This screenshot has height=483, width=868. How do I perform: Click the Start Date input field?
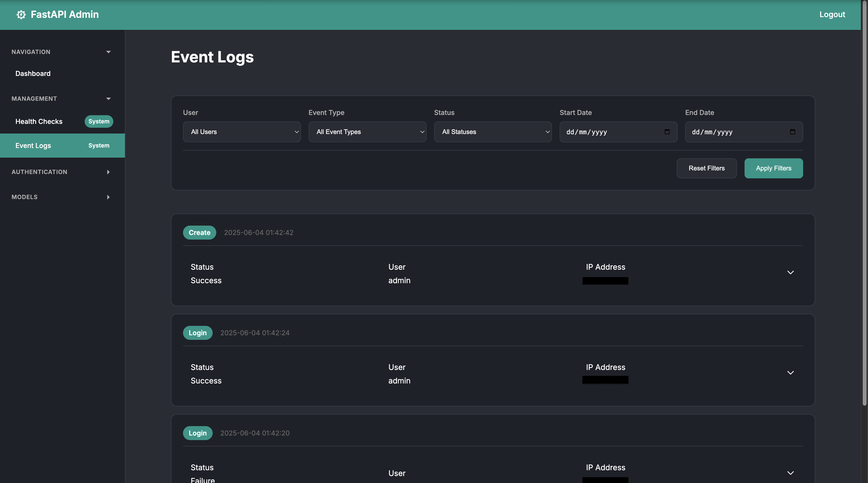[618, 132]
